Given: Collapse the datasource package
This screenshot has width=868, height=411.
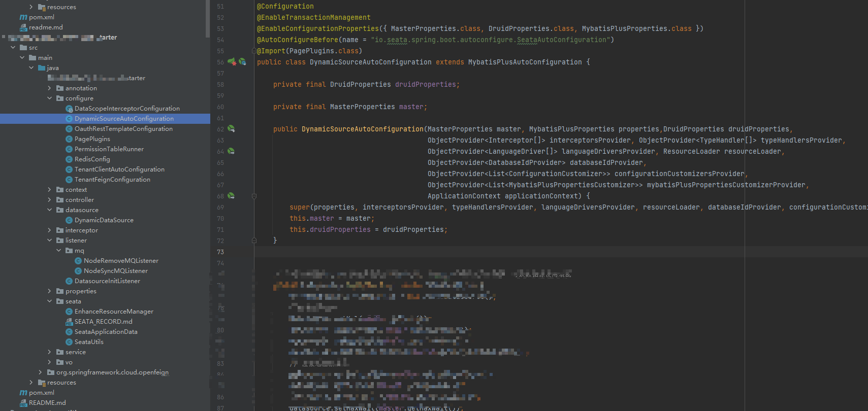Looking at the screenshot, I should [x=49, y=210].
